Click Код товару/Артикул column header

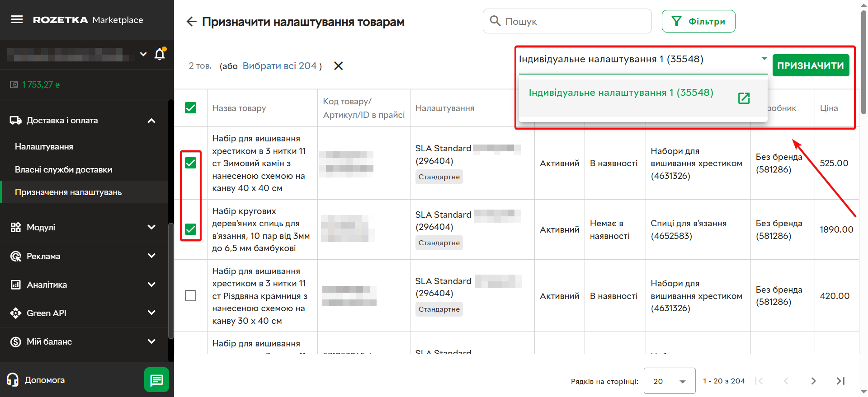pos(364,108)
